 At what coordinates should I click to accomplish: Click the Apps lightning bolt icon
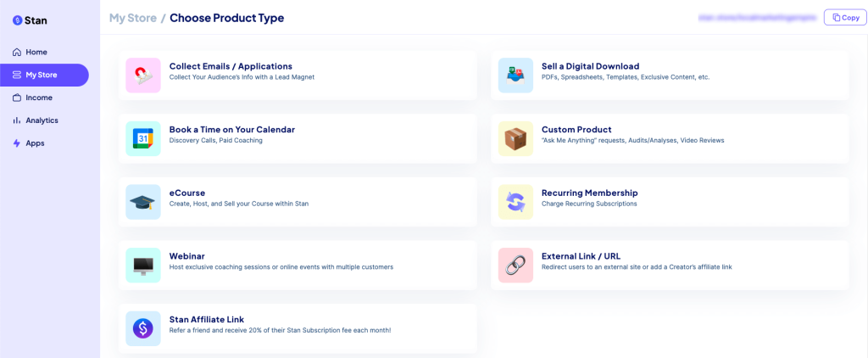(17, 143)
